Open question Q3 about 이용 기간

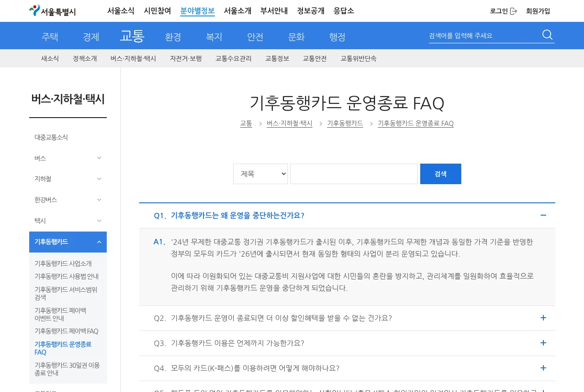coord(347,343)
